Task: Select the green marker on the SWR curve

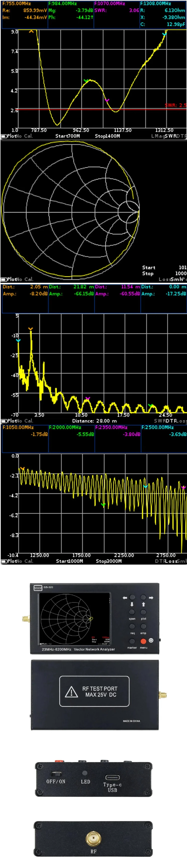Action: pyautogui.click(x=86, y=81)
